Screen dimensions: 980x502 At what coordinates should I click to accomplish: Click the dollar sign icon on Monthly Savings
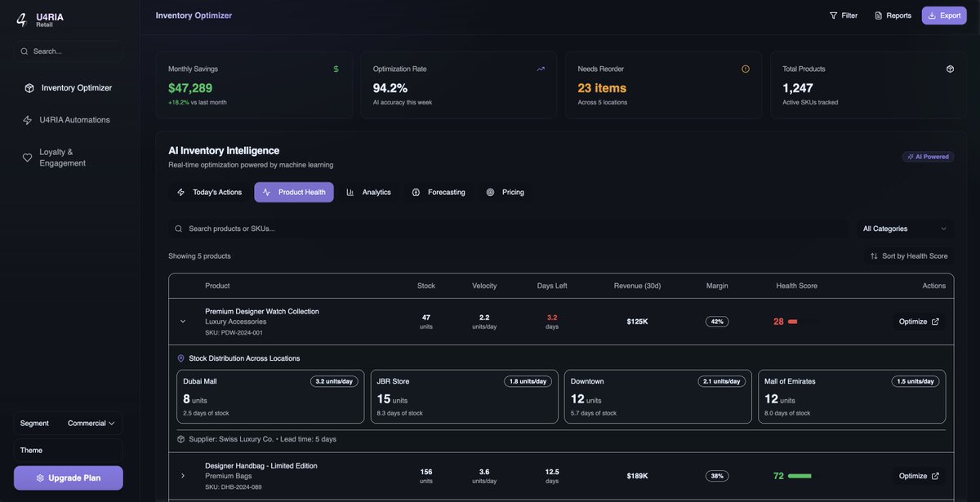tap(336, 69)
